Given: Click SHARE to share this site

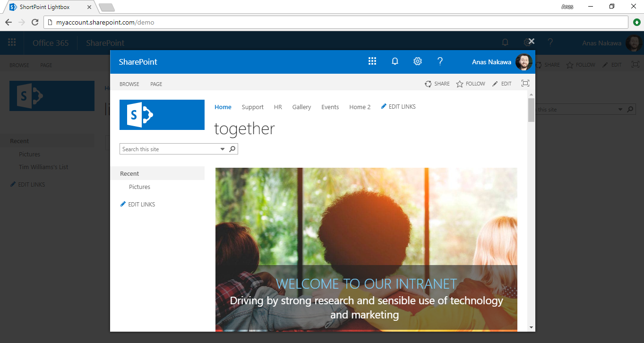Looking at the screenshot, I should pyautogui.click(x=437, y=84).
